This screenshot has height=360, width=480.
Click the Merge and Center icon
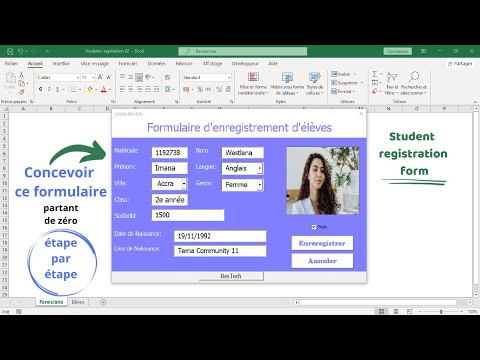pos(168,89)
